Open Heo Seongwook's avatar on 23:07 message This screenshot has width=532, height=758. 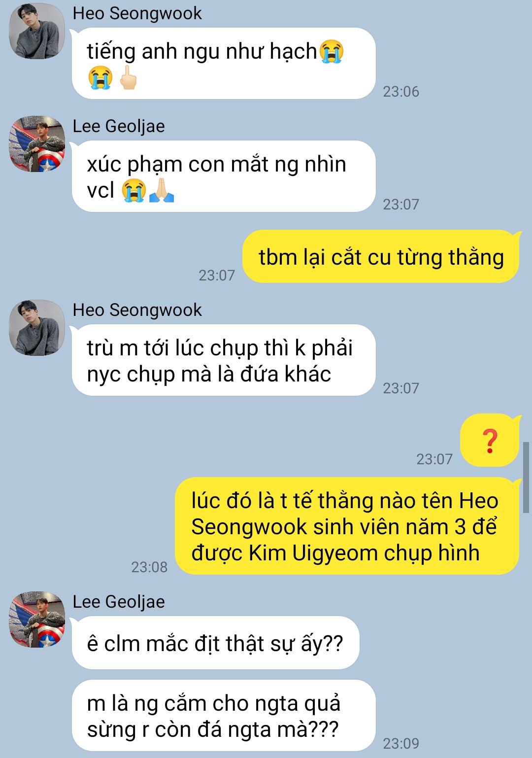(37, 328)
